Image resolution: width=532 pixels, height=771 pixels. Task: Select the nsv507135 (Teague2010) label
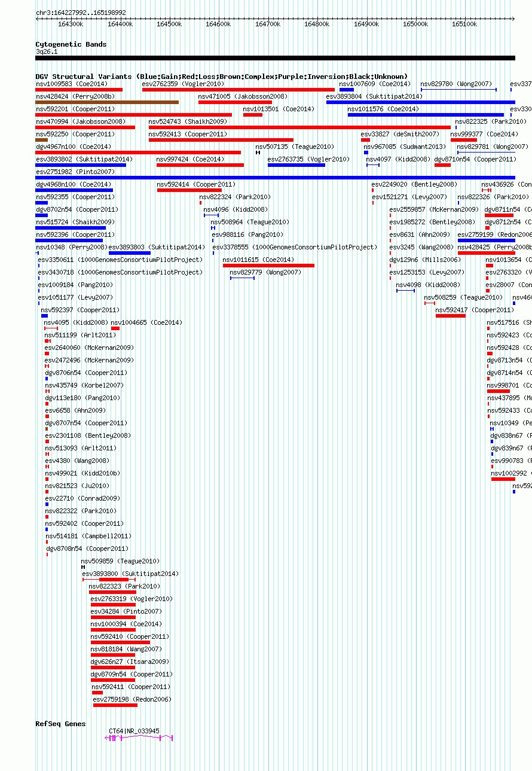pos(295,147)
